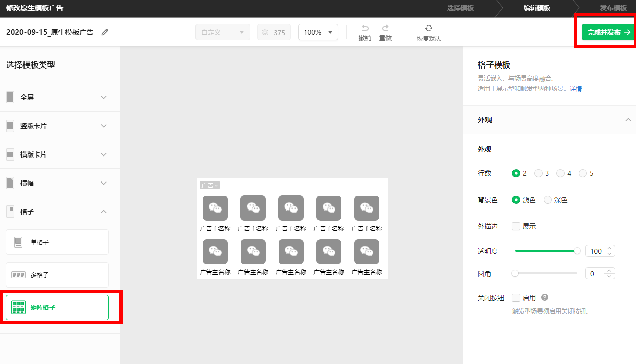Click the first WeChat icon in top row of preview
The image size is (636, 364).
point(215,208)
